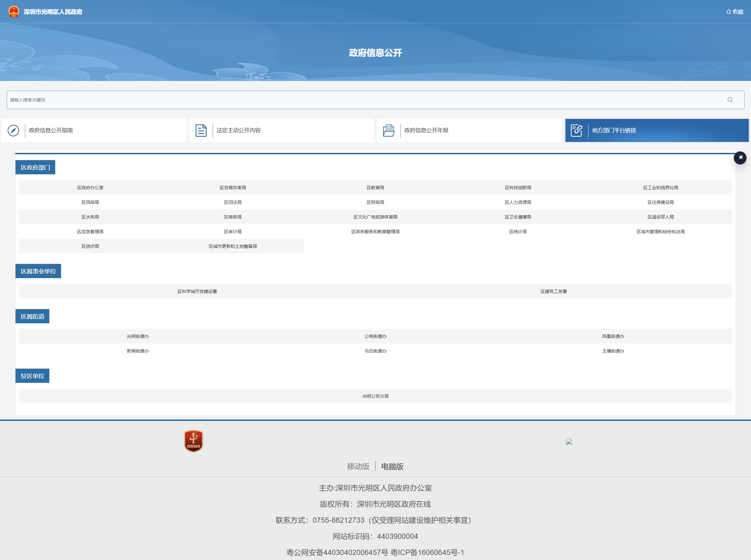Screen dimensions: 751x560
Task: Open 区人力资源局 link
Action: click(x=518, y=202)
